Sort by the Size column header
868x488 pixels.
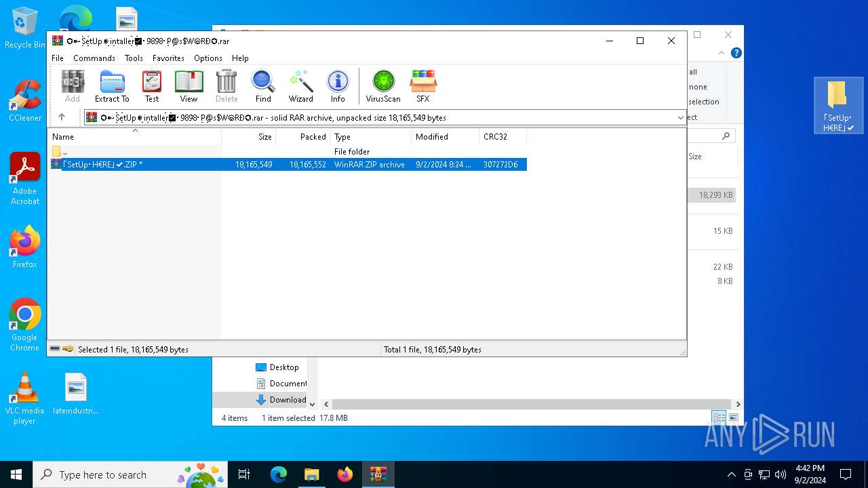(x=249, y=136)
